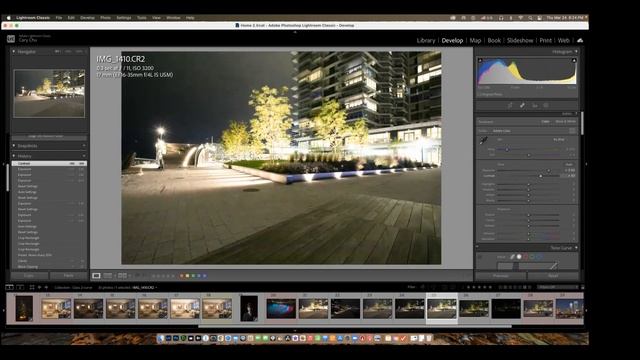Switch to the Slideshow module
Screen dimensions: 640x360
[520, 40]
